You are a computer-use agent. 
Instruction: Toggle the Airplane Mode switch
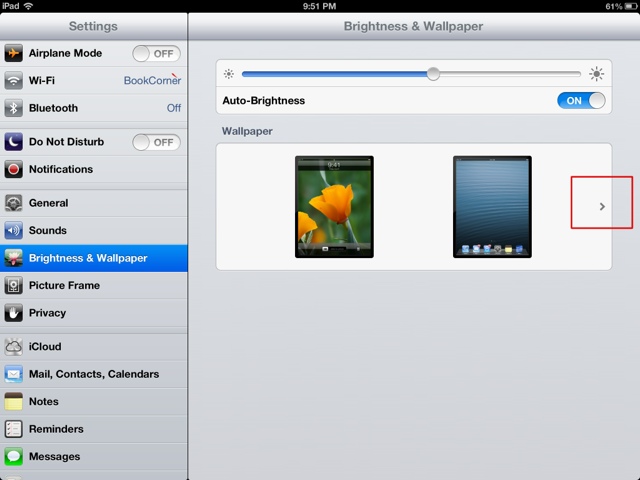(156, 53)
